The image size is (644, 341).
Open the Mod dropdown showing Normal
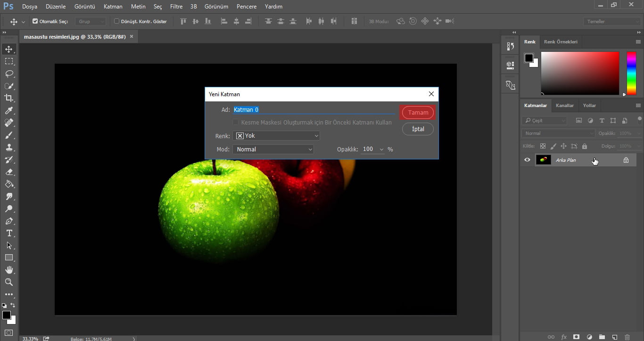[x=273, y=149]
